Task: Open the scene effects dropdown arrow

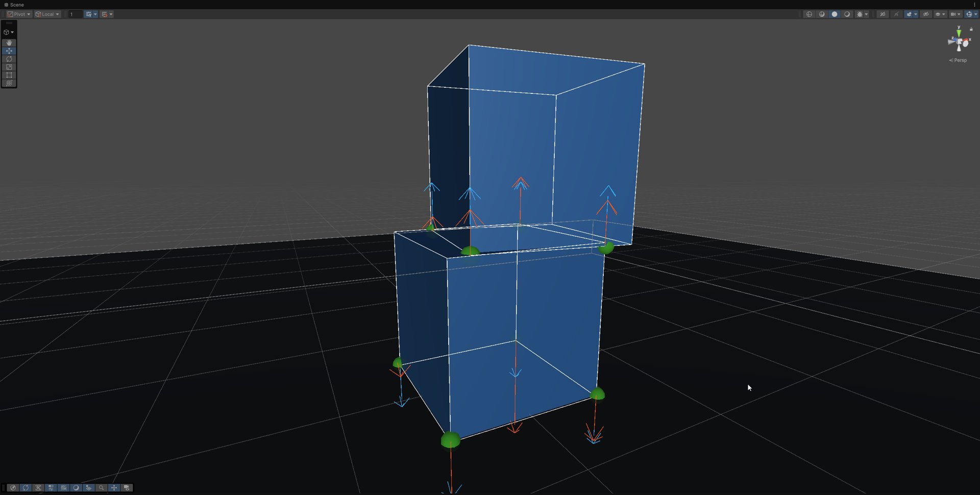Action: [x=916, y=14]
